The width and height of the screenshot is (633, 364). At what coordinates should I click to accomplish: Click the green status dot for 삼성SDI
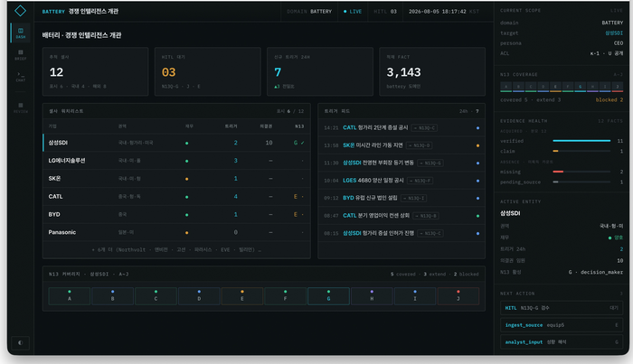(186, 143)
